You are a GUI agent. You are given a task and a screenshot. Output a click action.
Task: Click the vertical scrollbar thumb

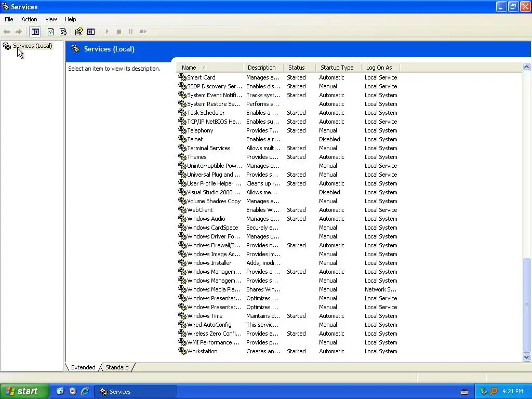(527, 305)
